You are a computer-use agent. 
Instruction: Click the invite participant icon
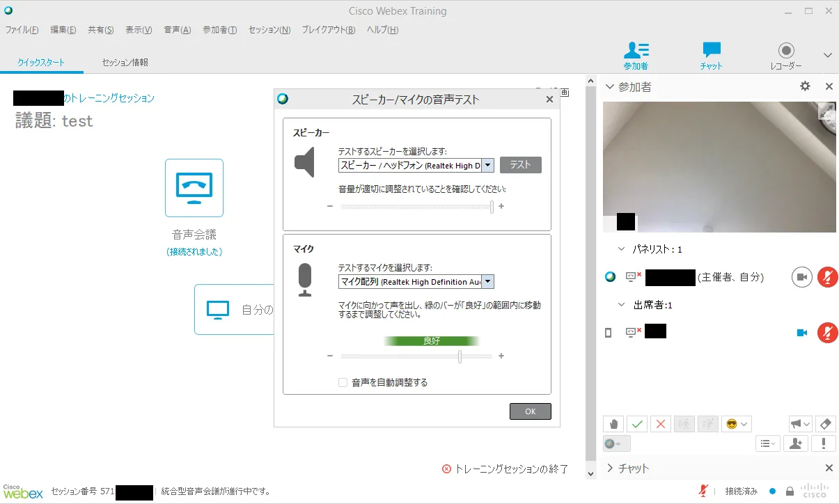click(x=796, y=443)
